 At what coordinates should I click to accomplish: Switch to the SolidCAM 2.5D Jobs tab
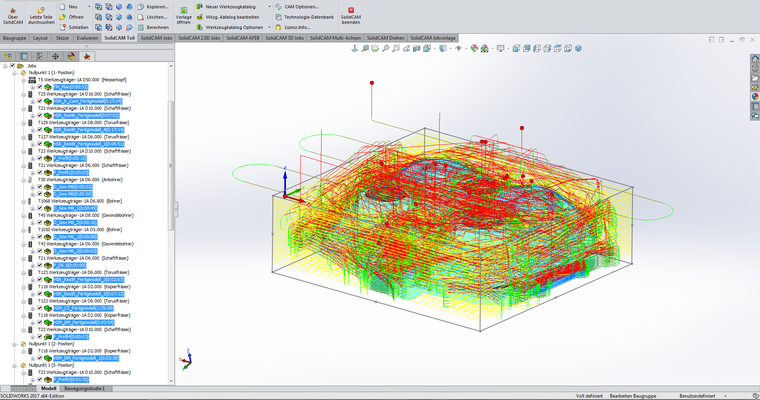pos(199,38)
